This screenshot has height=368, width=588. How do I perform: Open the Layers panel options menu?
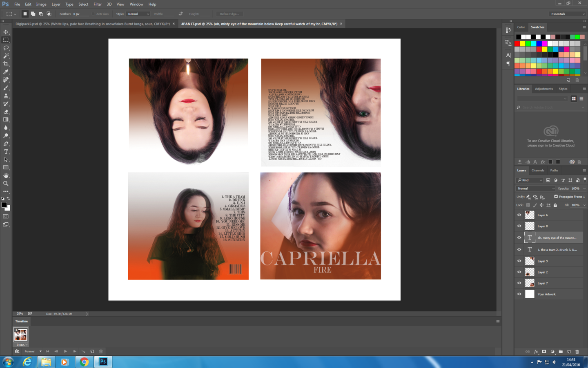(584, 170)
